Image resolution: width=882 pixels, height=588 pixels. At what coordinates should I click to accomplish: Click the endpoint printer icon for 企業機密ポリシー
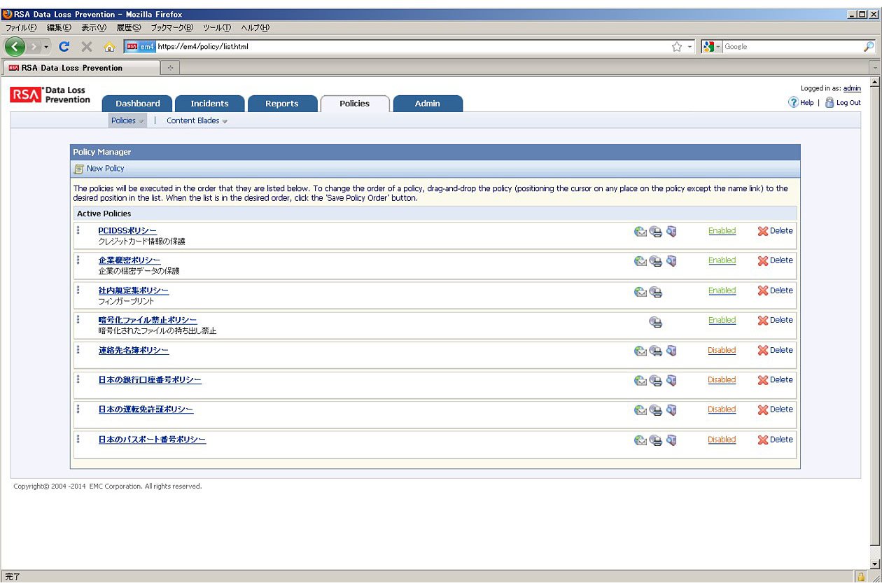(656, 261)
